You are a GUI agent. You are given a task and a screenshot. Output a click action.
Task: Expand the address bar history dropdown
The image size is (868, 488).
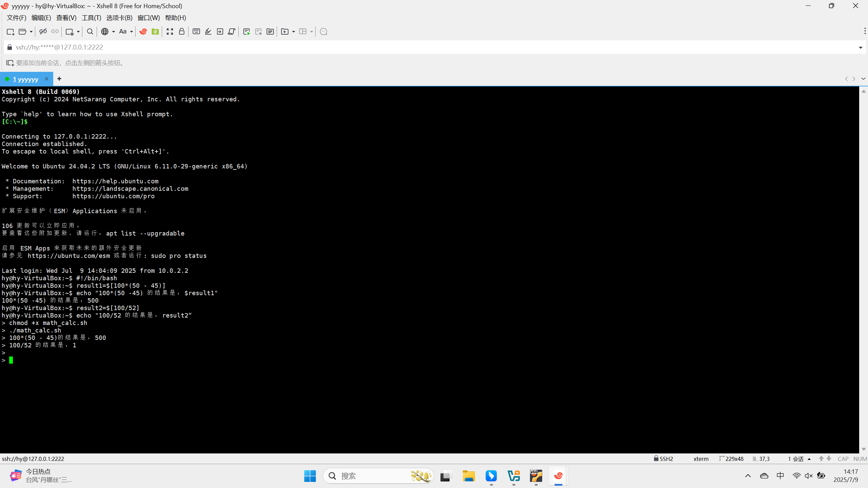[x=861, y=47]
